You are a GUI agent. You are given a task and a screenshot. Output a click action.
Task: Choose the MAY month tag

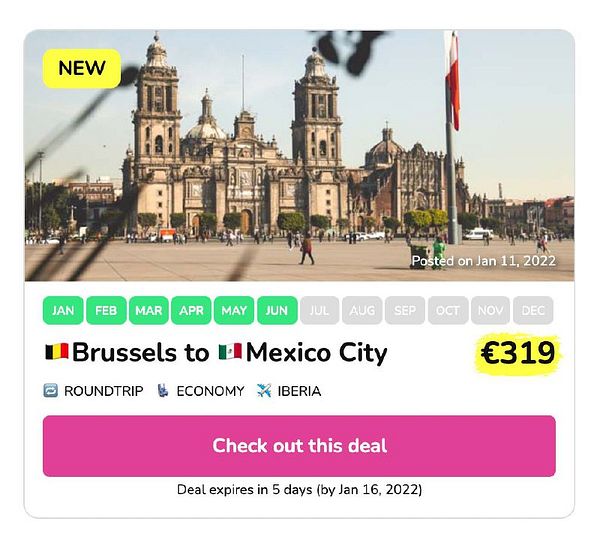[234, 310]
